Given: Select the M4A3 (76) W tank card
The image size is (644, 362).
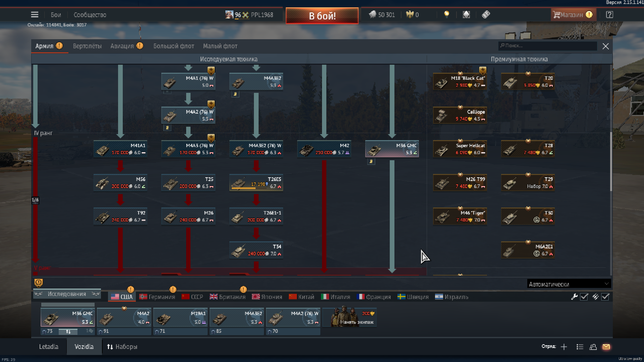Looking at the screenshot, I should pyautogui.click(x=188, y=149).
